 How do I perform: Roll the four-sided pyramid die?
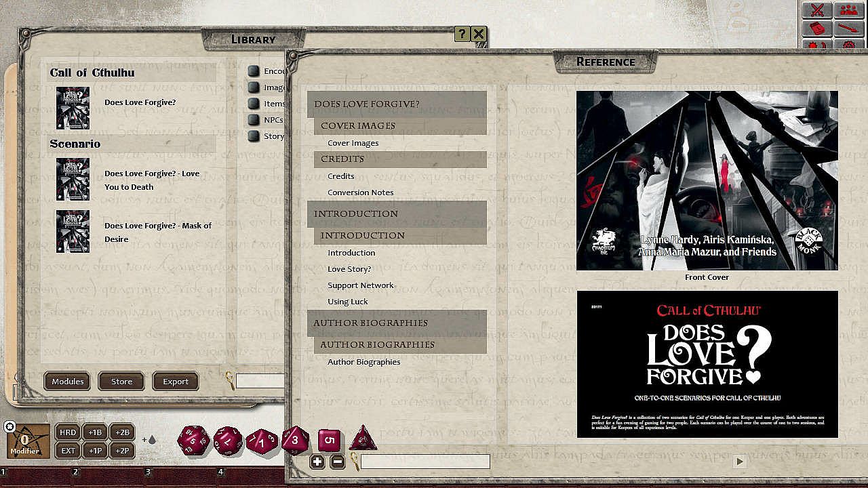363,439
